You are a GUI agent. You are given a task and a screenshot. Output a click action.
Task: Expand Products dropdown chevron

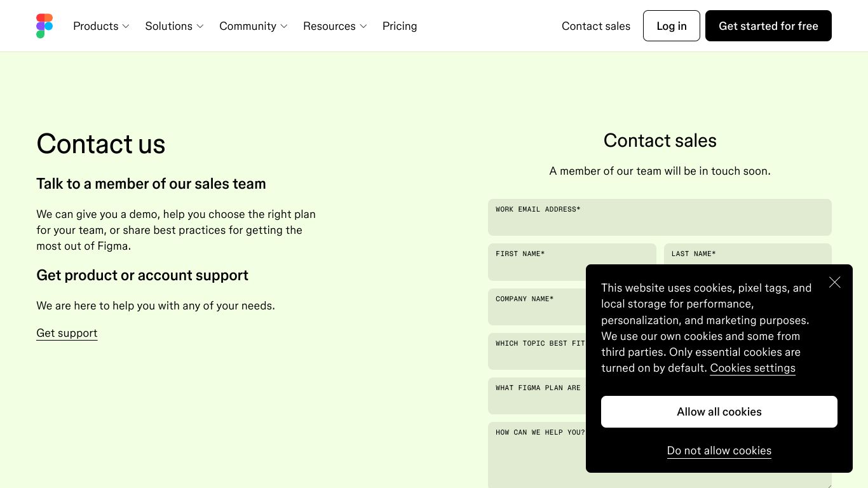tap(126, 27)
